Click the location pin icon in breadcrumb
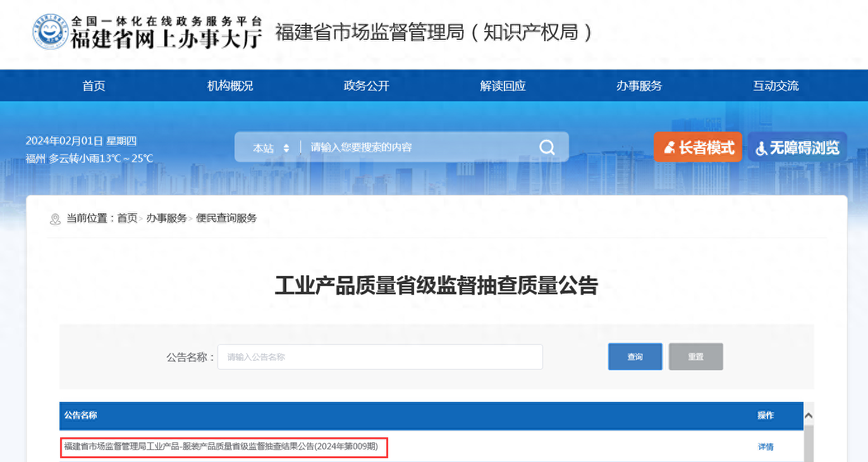Screen dimensions: 868x462 coord(55,219)
